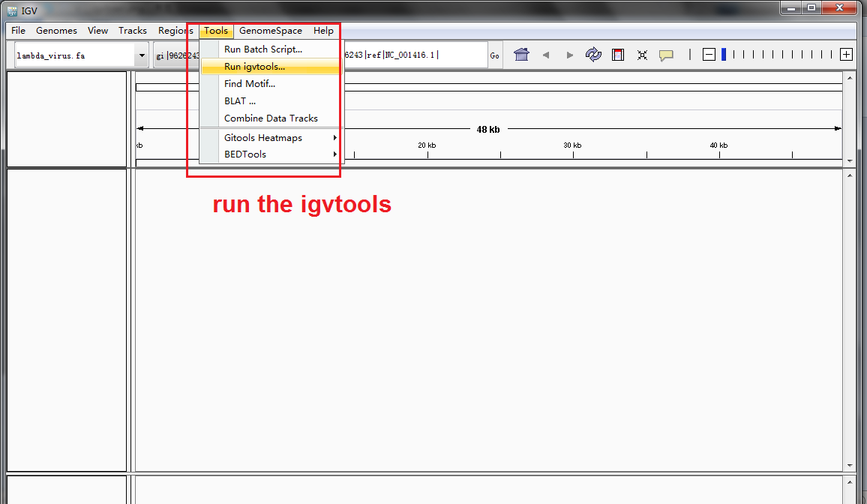The width and height of the screenshot is (867, 504).
Task: Close the IGV window
Action: [839, 8]
